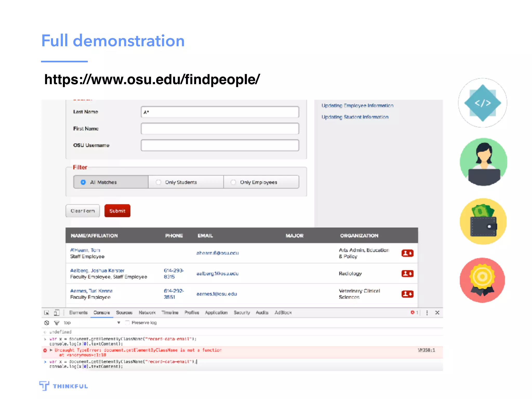Click the add contact icon for Aarnes row

click(407, 294)
